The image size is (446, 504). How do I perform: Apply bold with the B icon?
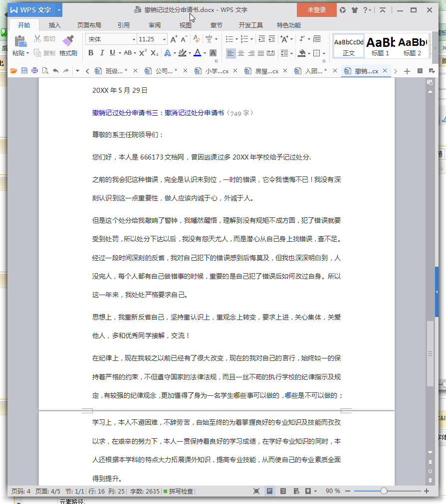91,53
